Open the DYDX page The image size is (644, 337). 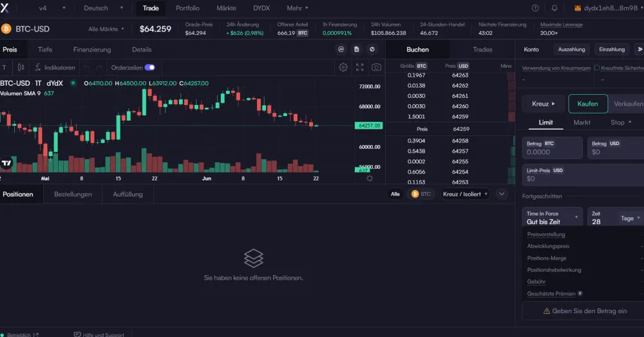[x=261, y=8]
